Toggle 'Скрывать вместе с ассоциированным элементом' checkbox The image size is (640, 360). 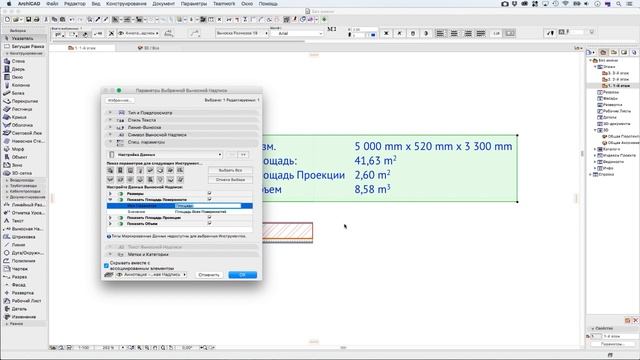pos(107,266)
